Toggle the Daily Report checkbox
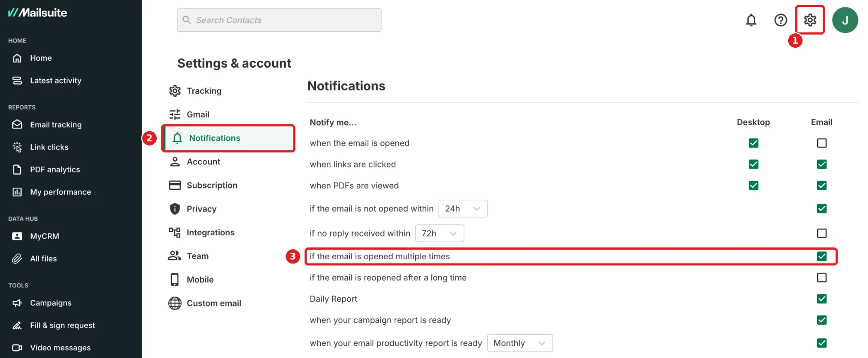This screenshot has height=358, width=868. click(x=822, y=299)
